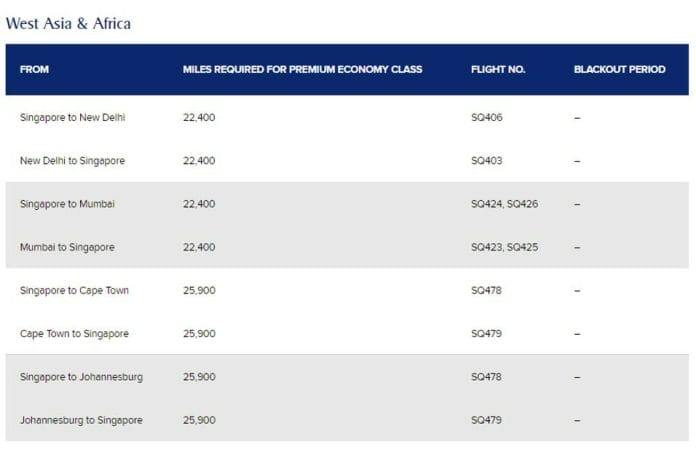Click SQ479 in Johannesburg to Singapore row
The image size is (696, 450).
tap(486, 420)
